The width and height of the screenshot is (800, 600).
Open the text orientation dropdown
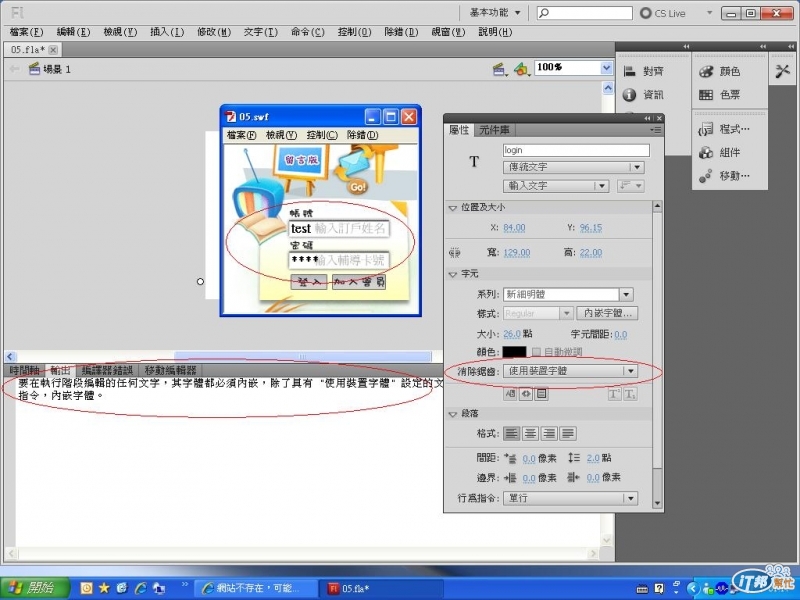(x=630, y=186)
